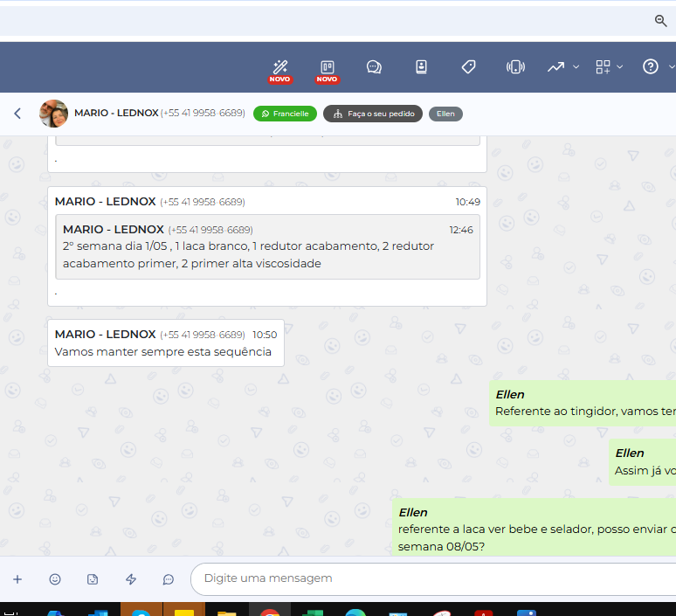Click the Faça o seu pedido badge
Viewport: 676px width, 616px height.
click(373, 114)
